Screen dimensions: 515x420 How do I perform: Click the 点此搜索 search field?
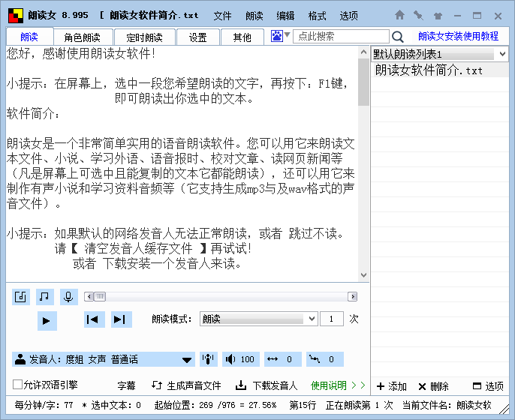point(341,36)
